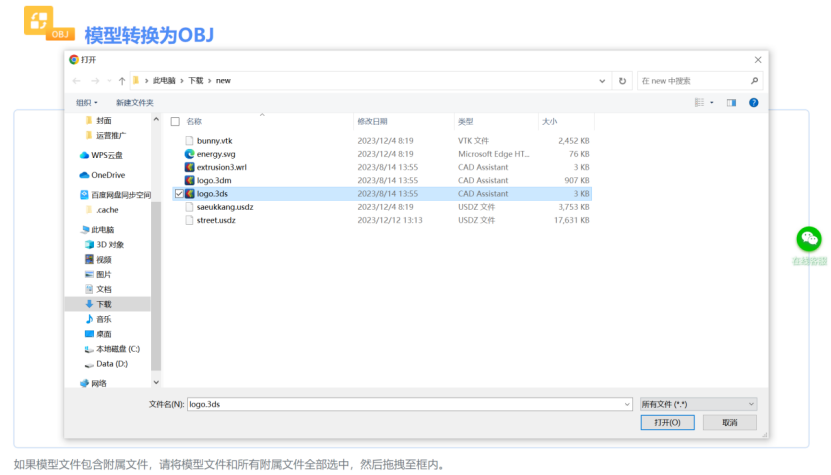The height and width of the screenshot is (475, 831).
Task: Click the 下载 breadcrumb segment
Action: point(196,81)
